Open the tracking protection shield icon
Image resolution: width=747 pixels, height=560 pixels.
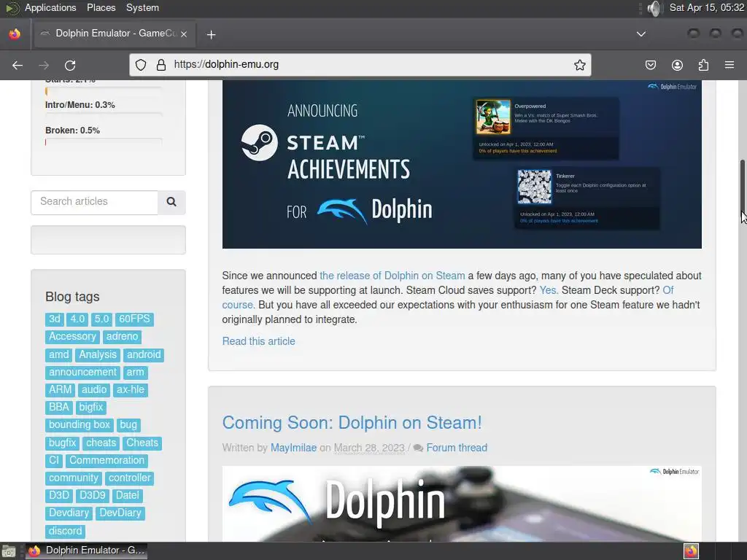[x=141, y=65]
